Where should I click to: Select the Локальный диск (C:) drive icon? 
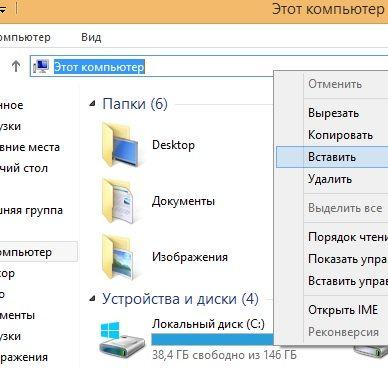(122, 341)
